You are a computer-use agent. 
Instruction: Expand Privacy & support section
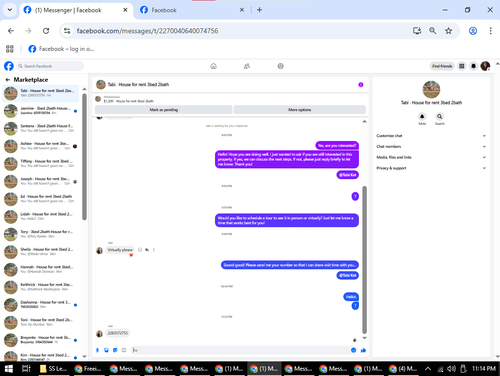[x=430, y=168]
